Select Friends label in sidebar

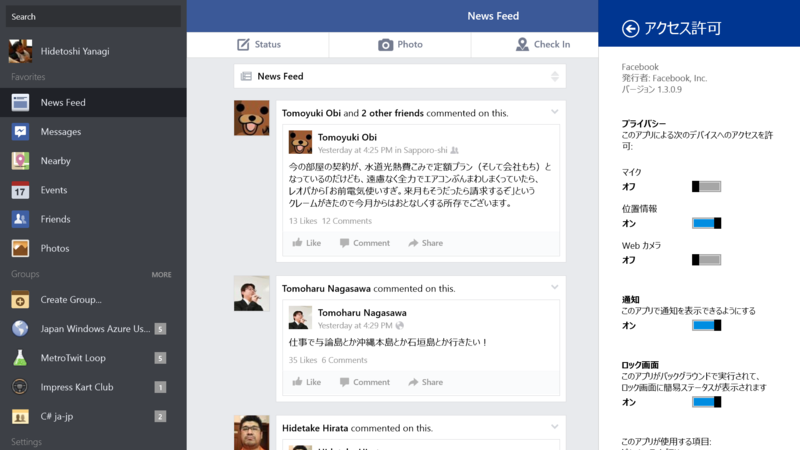pyautogui.click(x=56, y=219)
